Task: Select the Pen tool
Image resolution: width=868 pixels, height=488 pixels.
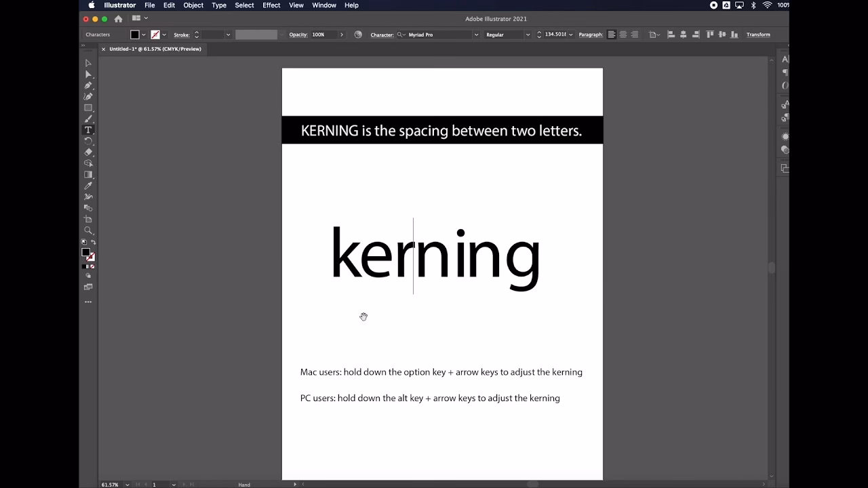Action: click(x=88, y=85)
